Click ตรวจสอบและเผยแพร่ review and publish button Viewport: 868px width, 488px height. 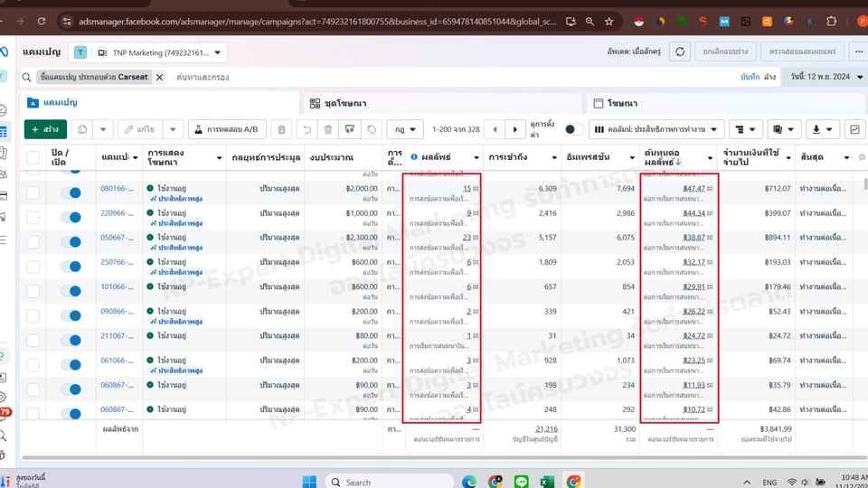tap(802, 52)
